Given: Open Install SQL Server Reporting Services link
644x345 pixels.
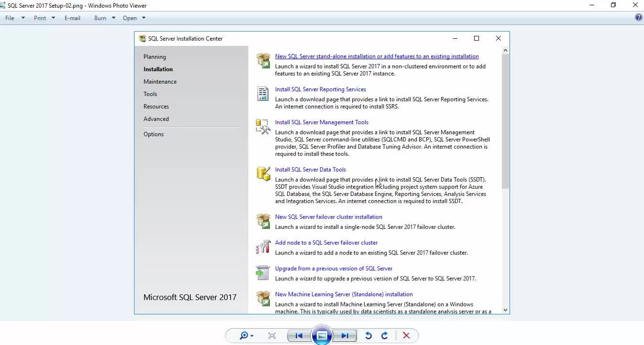Looking at the screenshot, I should 321,89.
